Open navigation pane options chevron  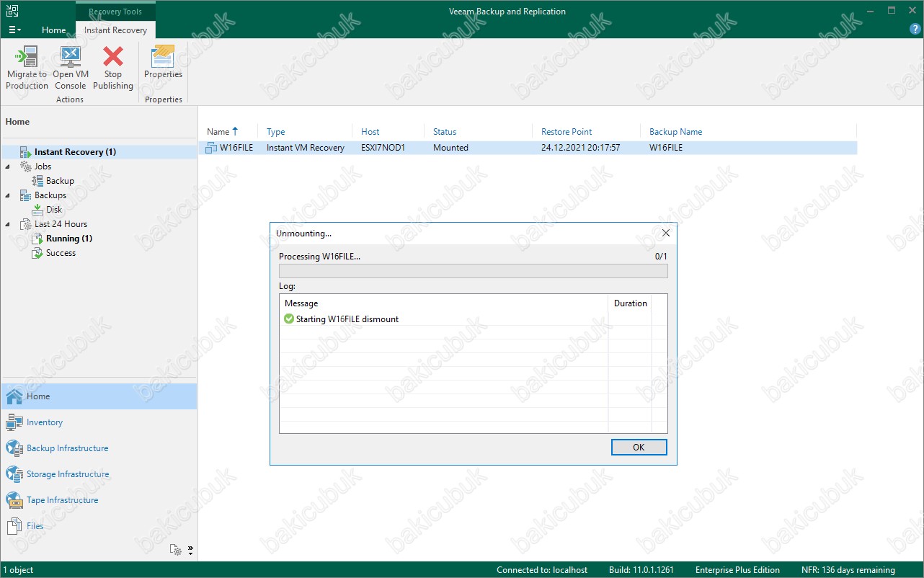pos(190,550)
